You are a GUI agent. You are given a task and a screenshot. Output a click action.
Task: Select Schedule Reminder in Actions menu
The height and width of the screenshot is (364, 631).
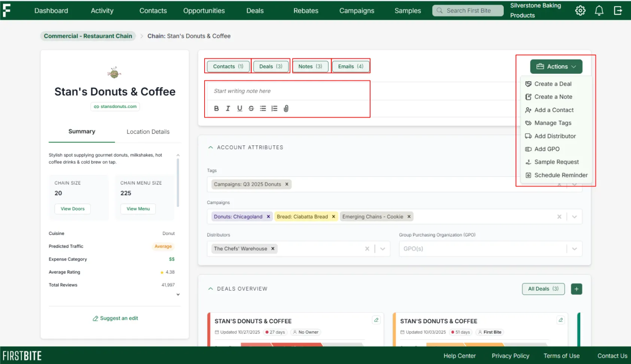click(557, 175)
